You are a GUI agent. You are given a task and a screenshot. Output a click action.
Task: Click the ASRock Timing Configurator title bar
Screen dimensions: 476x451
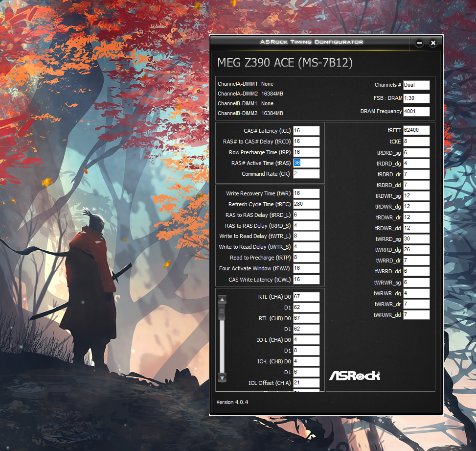312,42
